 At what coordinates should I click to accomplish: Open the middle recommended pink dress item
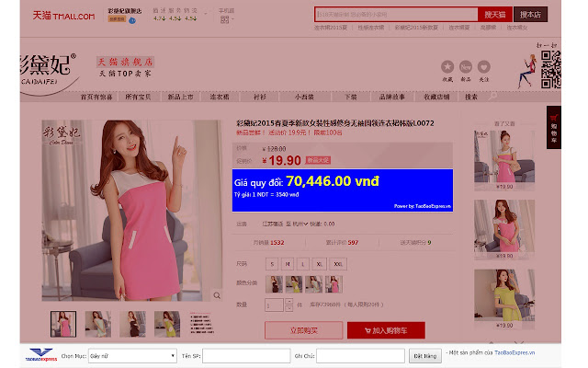504,226
